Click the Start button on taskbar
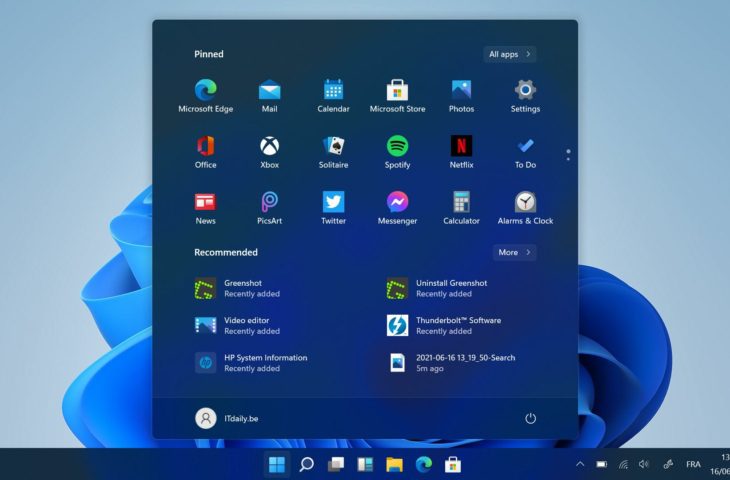Screen dimensions: 730x480 (277, 464)
